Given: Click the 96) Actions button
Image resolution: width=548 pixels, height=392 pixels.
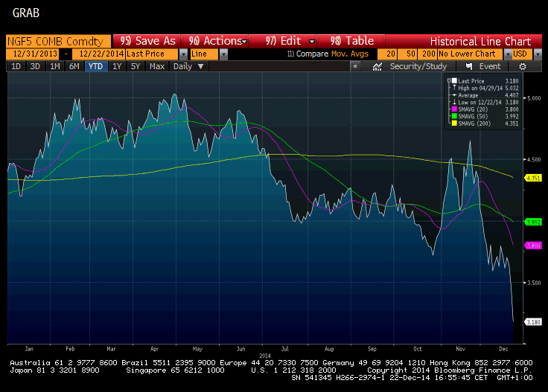Looking at the screenshot, I should (215, 41).
